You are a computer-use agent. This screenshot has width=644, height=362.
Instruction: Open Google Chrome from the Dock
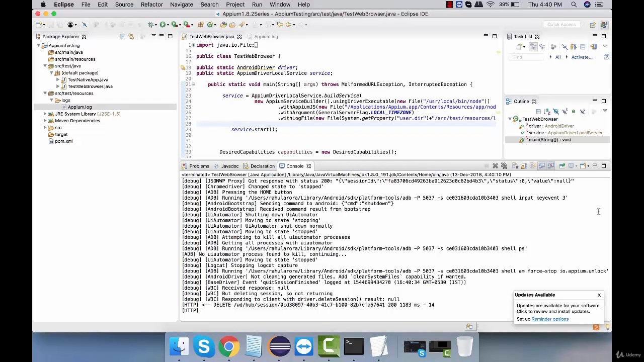[229, 346]
